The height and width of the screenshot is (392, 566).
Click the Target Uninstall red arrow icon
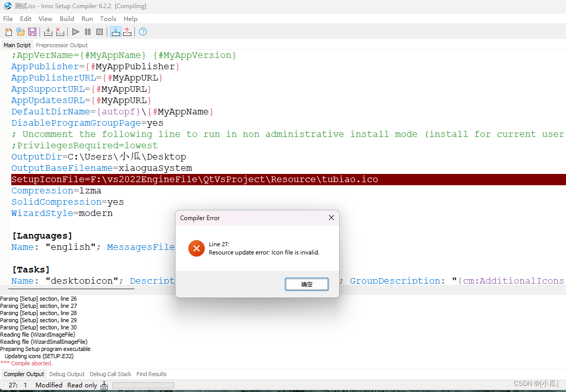[127, 32]
